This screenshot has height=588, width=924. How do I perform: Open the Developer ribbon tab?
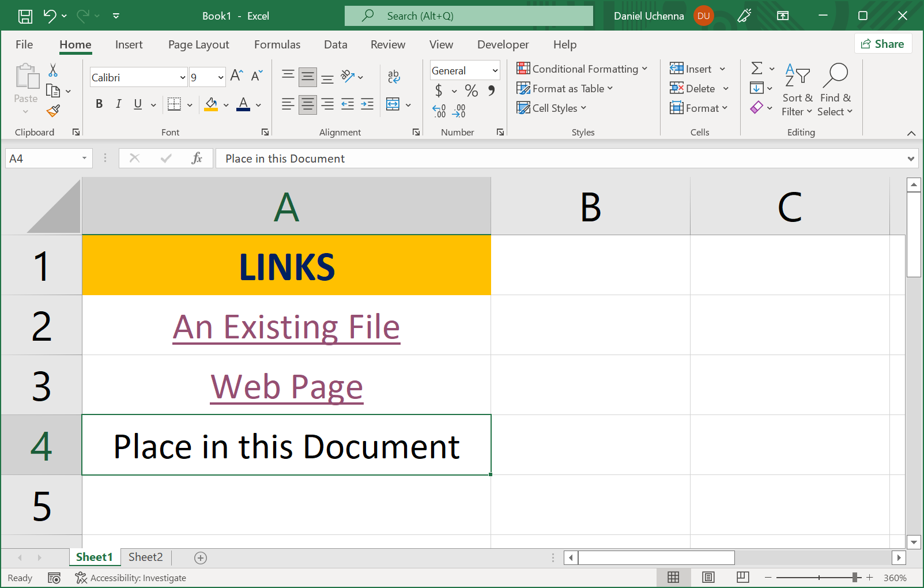tap(503, 44)
